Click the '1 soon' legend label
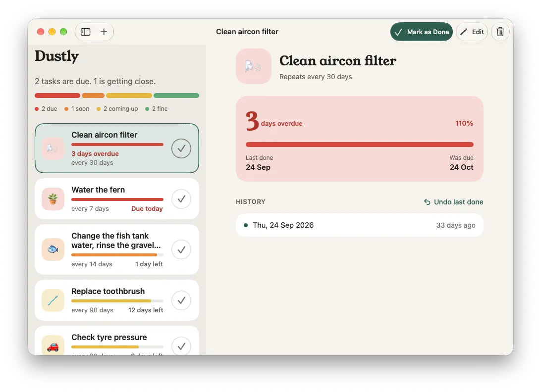This screenshot has height=392, width=541. point(80,108)
